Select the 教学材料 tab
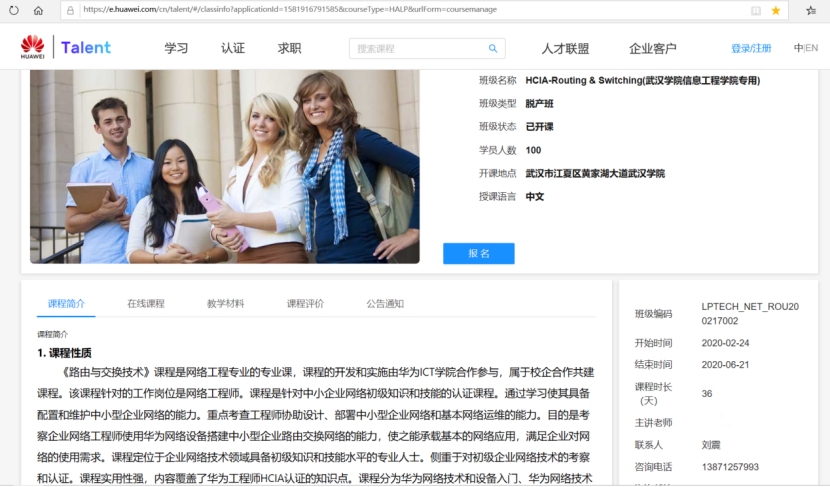The height and width of the screenshot is (487, 830). click(x=225, y=304)
